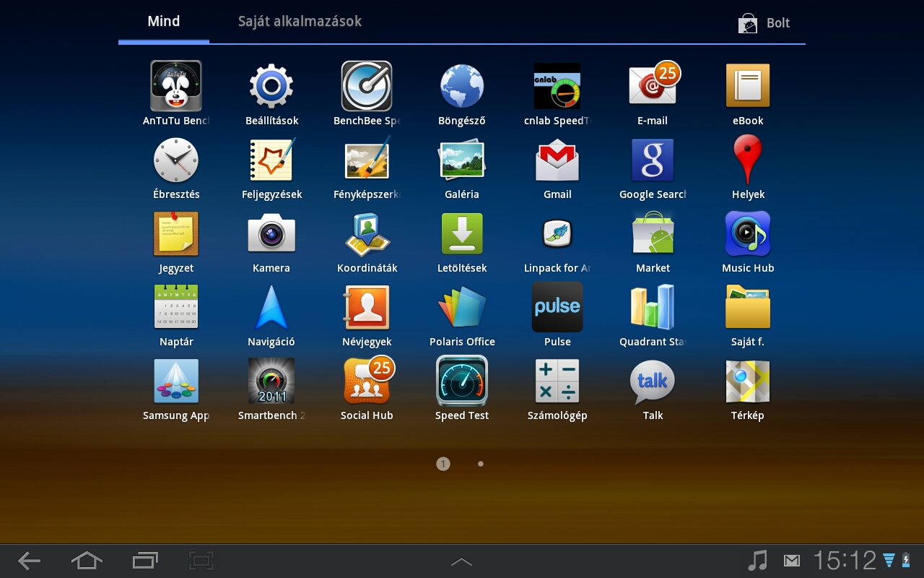Check the Wi-Fi signal status icon
Screen dimensions: 924x578
(x=889, y=560)
